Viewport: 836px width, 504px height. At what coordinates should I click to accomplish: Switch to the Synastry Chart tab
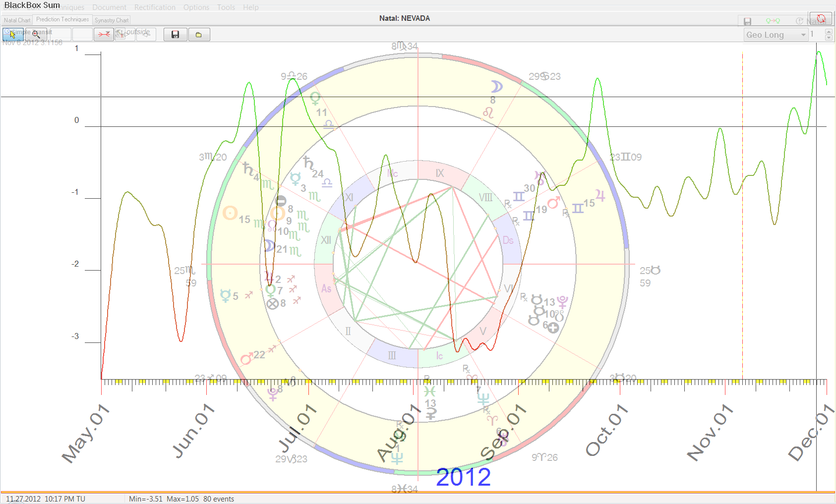(x=112, y=20)
